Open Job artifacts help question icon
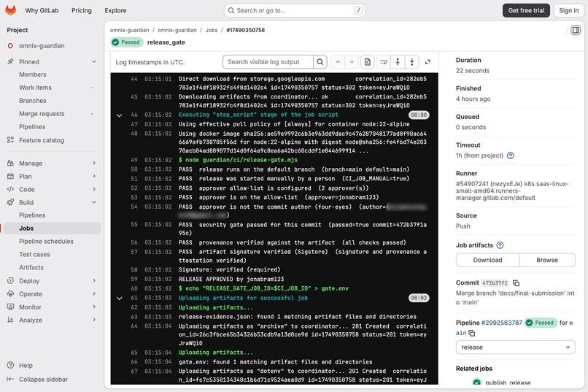Viewport: 588px width, 392px height. click(500, 245)
